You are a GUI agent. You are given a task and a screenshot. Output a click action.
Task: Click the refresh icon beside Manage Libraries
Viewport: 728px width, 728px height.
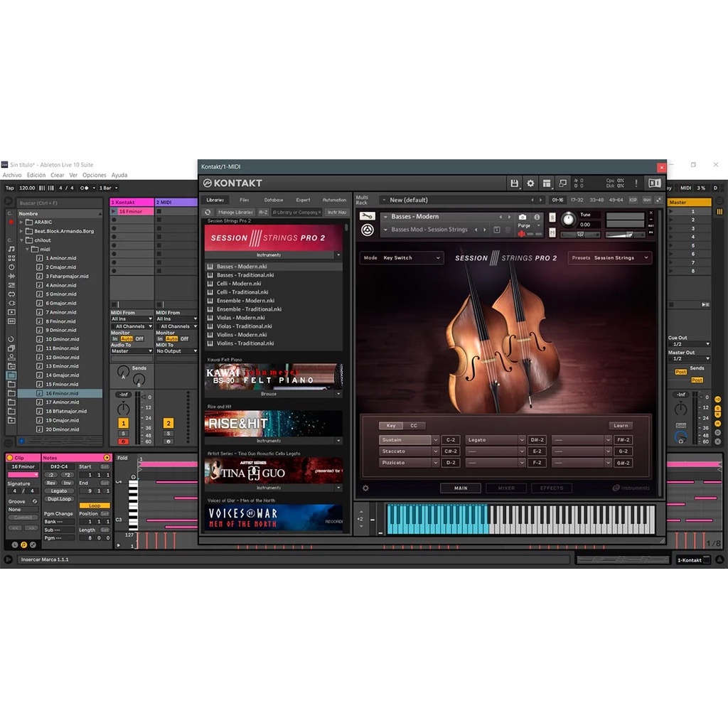[x=208, y=212]
